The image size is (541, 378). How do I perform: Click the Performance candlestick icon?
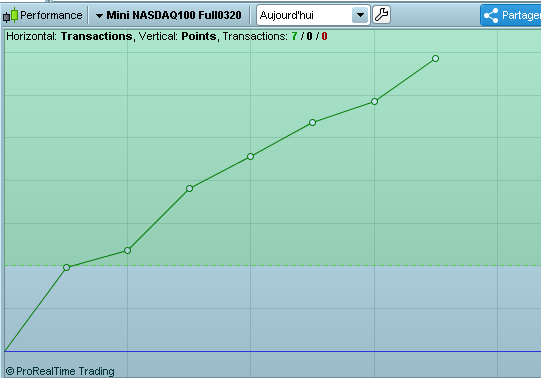click(x=10, y=15)
